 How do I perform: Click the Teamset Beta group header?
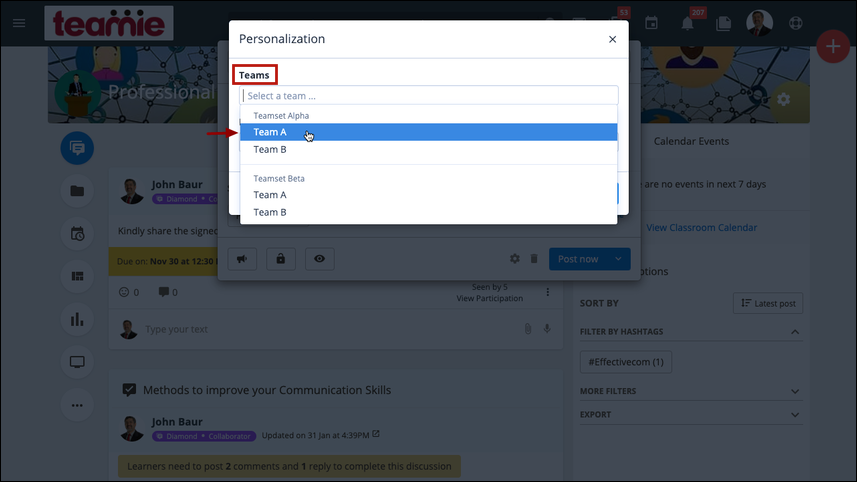(x=279, y=178)
